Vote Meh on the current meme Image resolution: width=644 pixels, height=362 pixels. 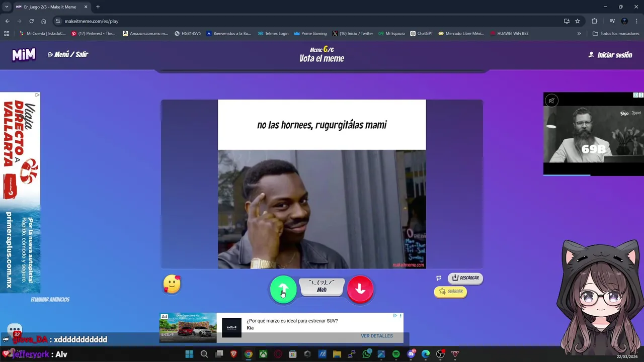[x=321, y=287]
